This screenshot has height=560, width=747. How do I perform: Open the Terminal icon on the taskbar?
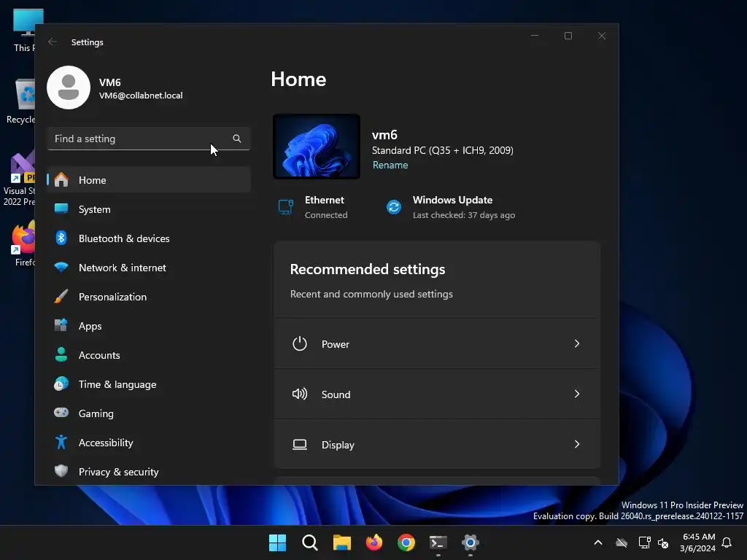438,542
